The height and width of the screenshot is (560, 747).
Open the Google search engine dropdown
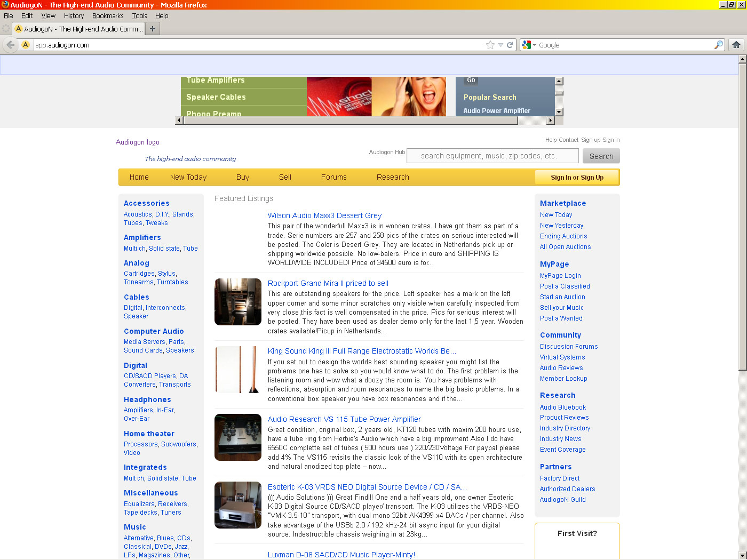[529, 45]
